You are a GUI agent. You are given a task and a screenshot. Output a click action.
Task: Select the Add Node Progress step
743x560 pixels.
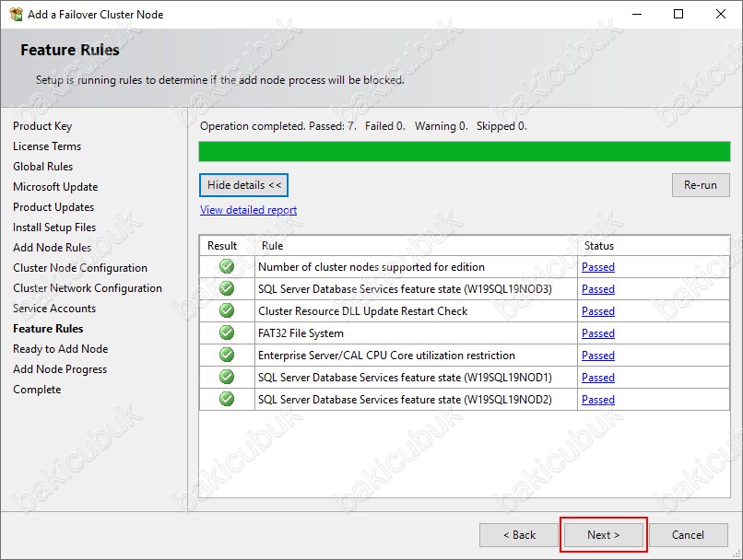pos(60,369)
